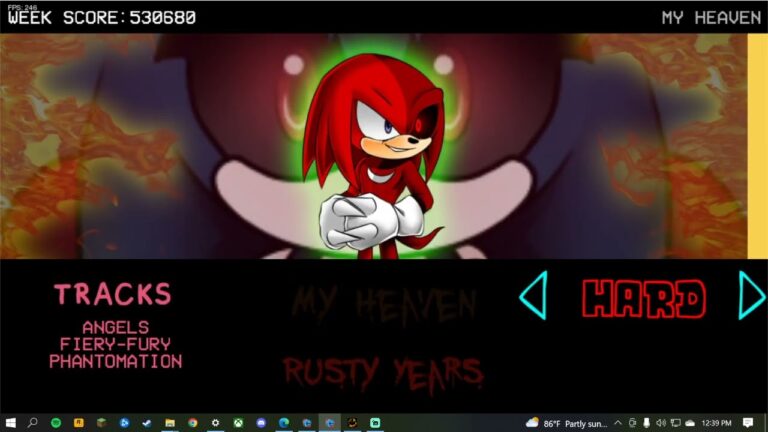Open Google Chrome from the taskbar
The height and width of the screenshot is (432, 768).
coord(192,423)
